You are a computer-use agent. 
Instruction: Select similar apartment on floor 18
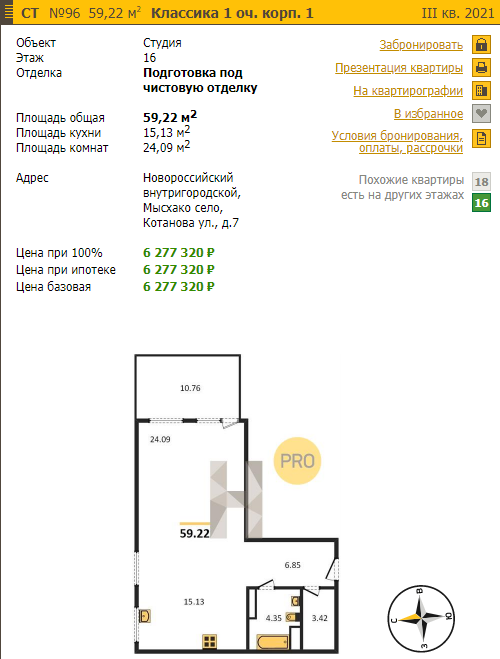pos(481,182)
